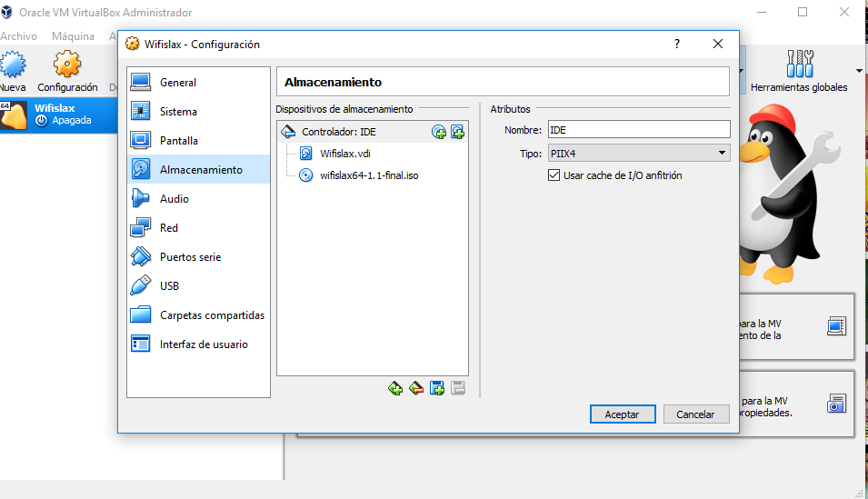Select the Wifislax.vdi disk entry

click(344, 154)
